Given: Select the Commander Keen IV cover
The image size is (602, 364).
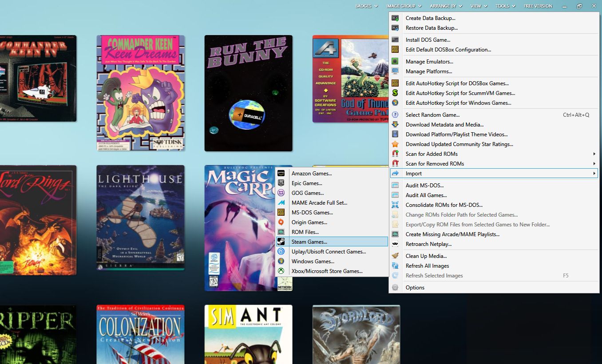Looking at the screenshot, I should pyautogui.click(x=38, y=79).
